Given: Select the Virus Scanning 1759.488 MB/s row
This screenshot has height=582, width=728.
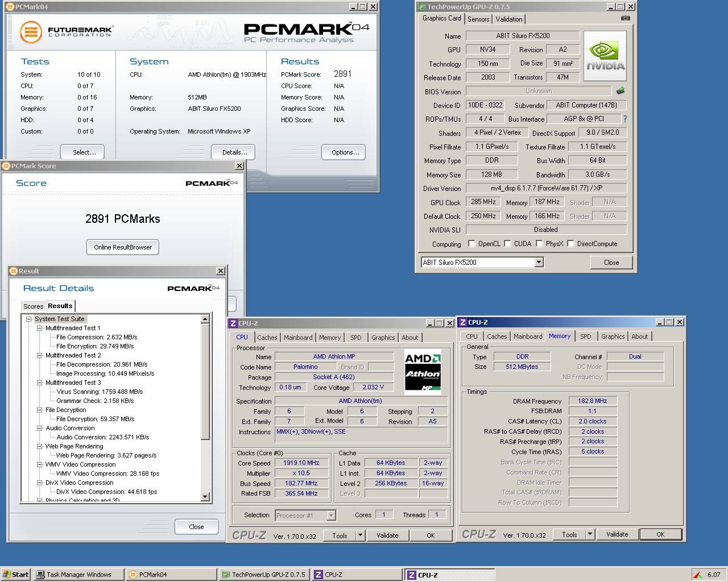Looking at the screenshot, I should (100, 392).
